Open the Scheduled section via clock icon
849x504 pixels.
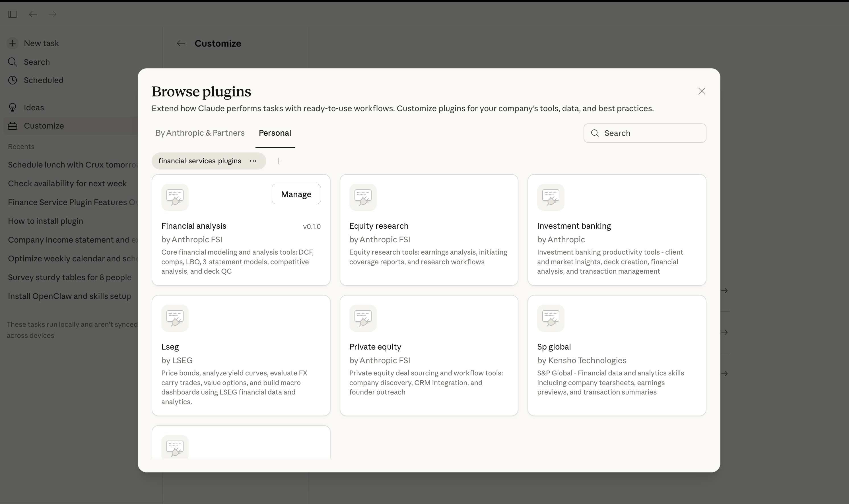tap(13, 80)
